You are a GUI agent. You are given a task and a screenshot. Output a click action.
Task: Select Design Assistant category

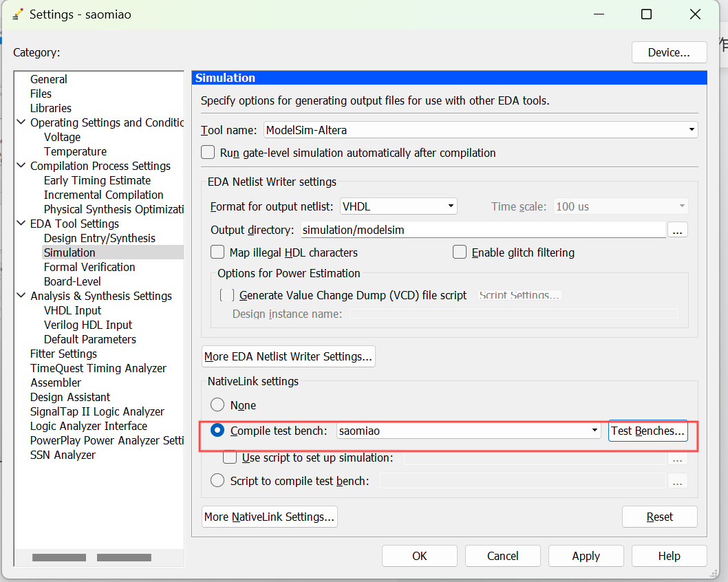coord(70,397)
